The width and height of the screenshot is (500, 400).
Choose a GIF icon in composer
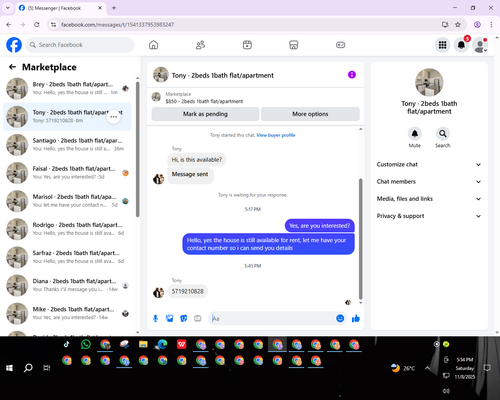198,319
